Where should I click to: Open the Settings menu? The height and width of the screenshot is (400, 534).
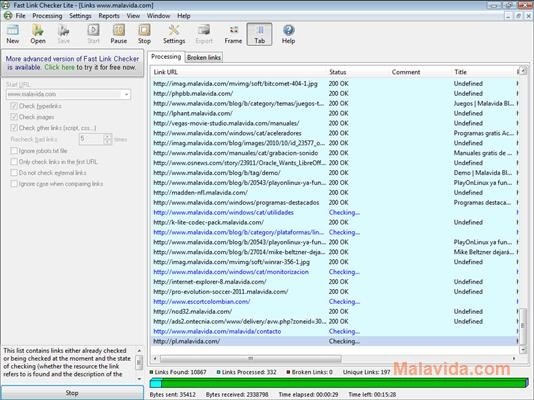click(x=80, y=16)
